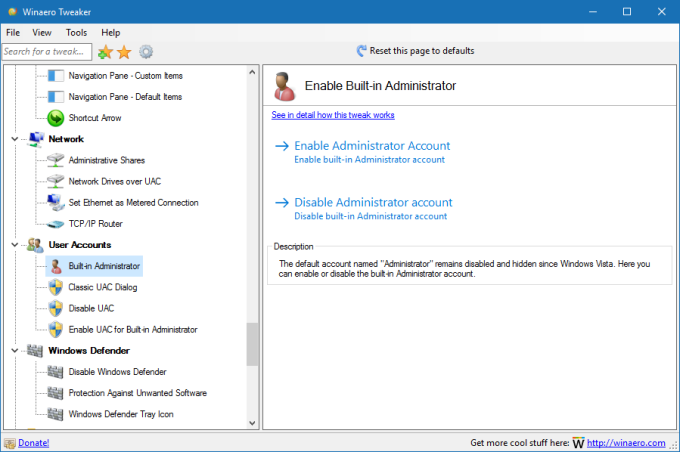Open the favorites star icon in toolbar
Image resolution: width=680 pixels, height=452 pixels.
point(124,52)
